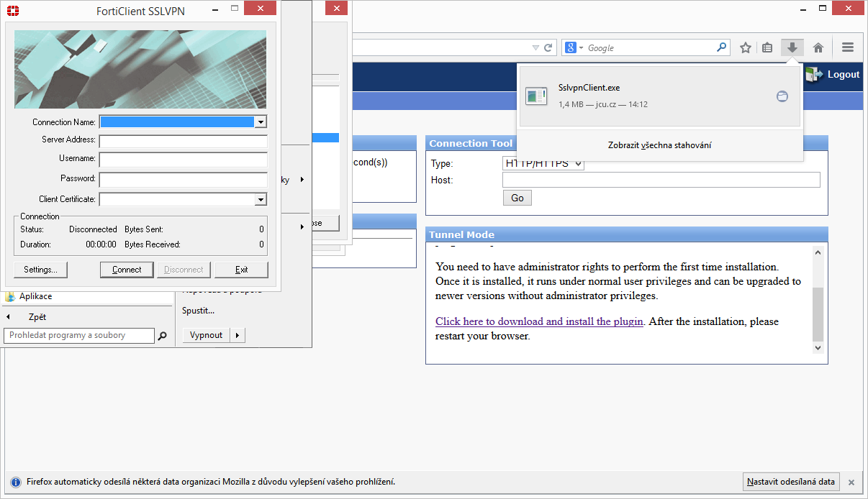The width and height of the screenshot is (868, 499).
Task: Click the 00:00:00 duration value
Action: (101, 244)
